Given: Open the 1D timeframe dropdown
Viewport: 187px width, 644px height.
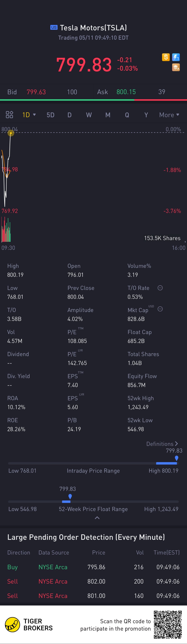Looking at the screenshot, I should click(x=29, y=115).
